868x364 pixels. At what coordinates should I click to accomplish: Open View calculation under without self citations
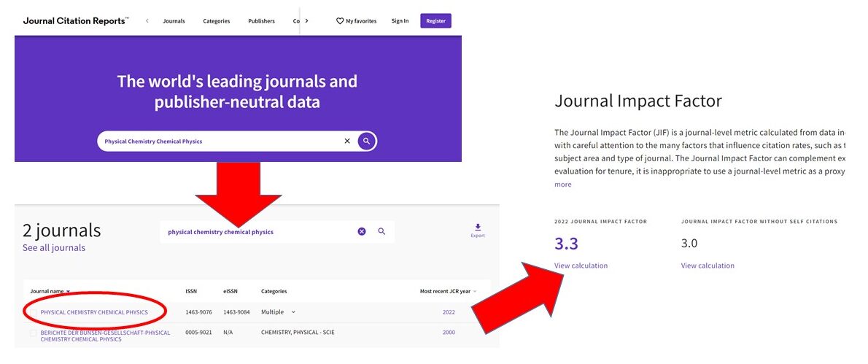708,266
